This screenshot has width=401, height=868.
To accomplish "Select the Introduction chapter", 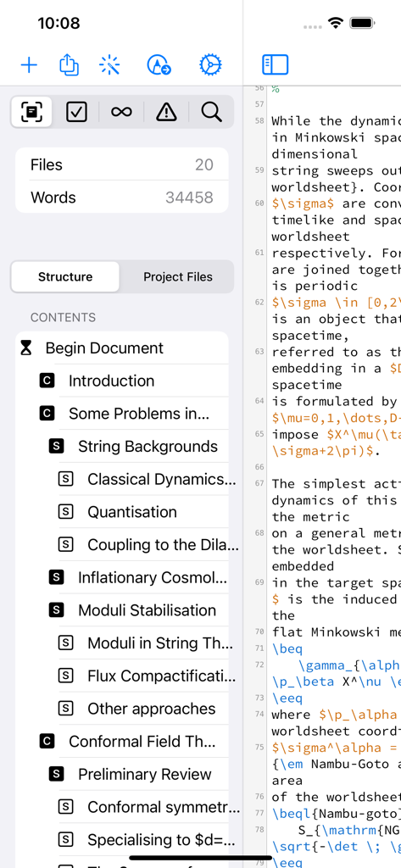I will 122,381.
